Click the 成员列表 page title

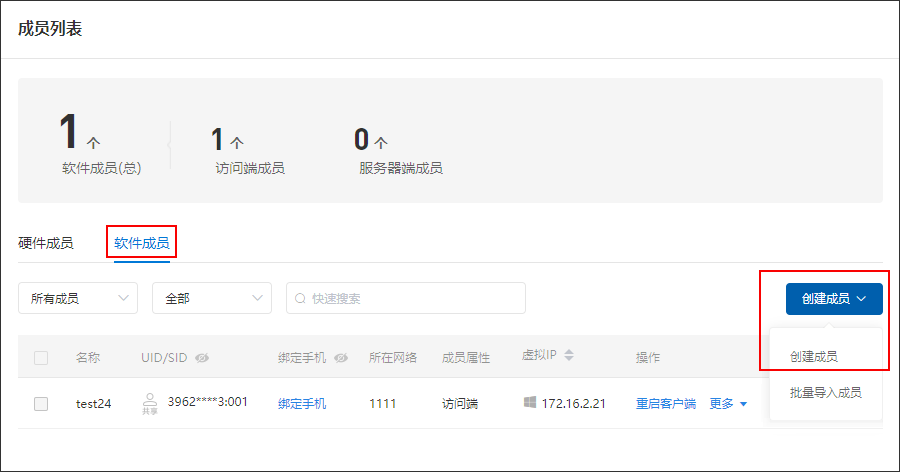(50, 29)
